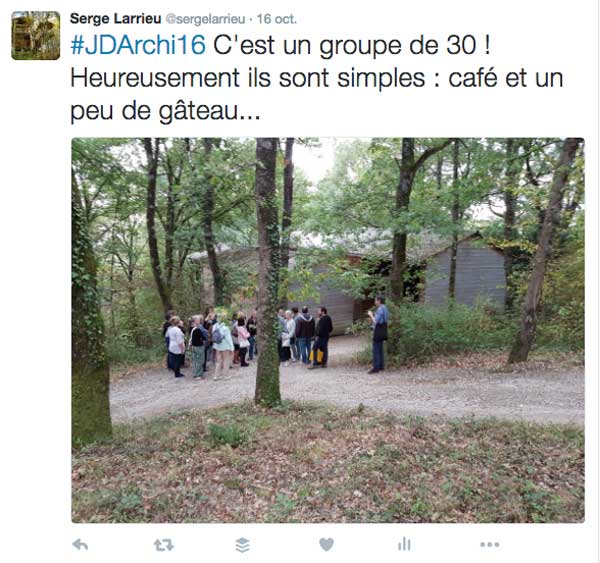The image size is (600, 563).
Task: Click the line "peu de gâteau..."
Action: click(x=165, y=111)
